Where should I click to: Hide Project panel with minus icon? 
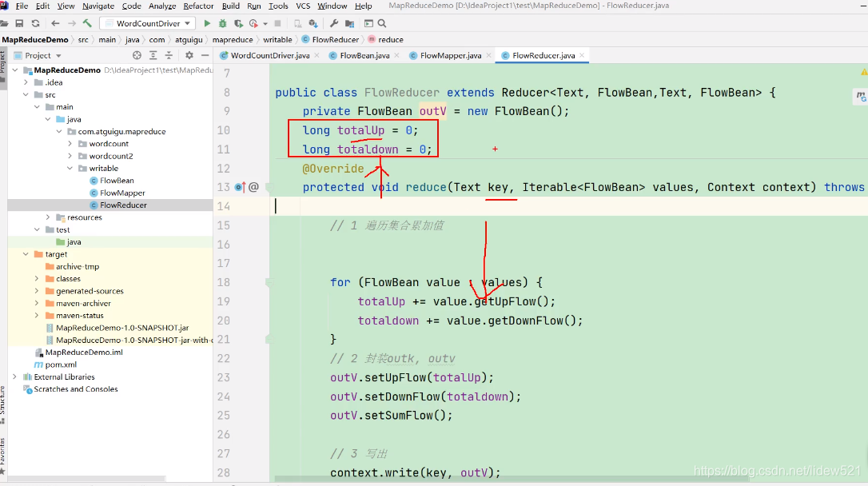click(205, 55)
